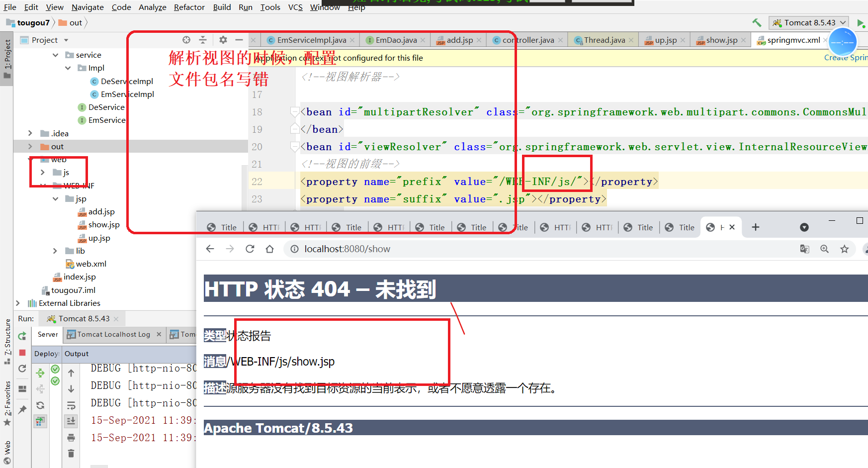Collapse the service folder
Screen dimensions: 868x468
tap(55, 55)
